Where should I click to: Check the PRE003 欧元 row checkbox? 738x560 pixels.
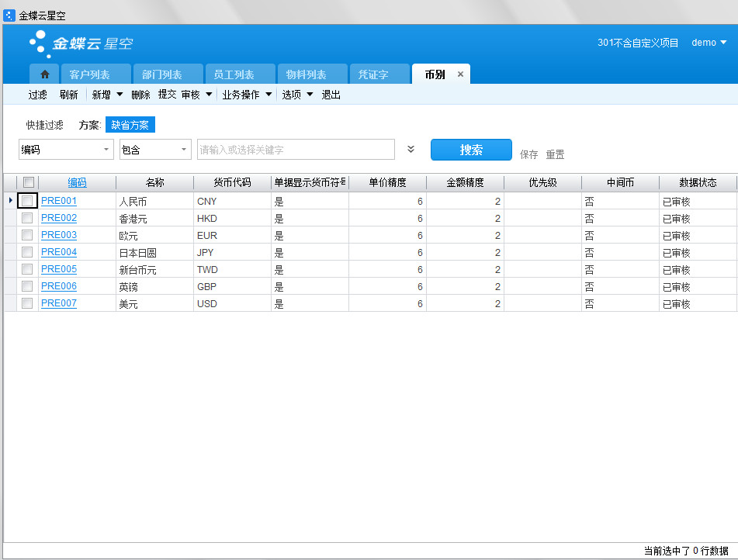(x=28, y=235)
